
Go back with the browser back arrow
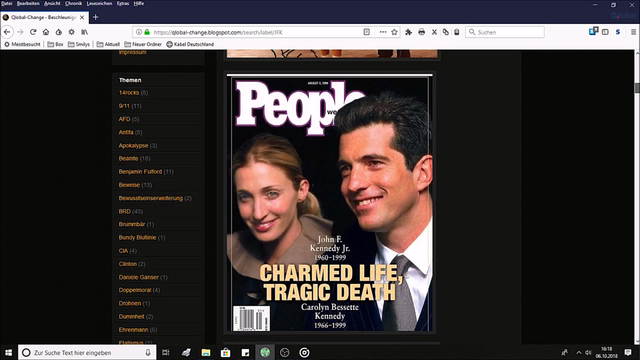pos(7,32)
